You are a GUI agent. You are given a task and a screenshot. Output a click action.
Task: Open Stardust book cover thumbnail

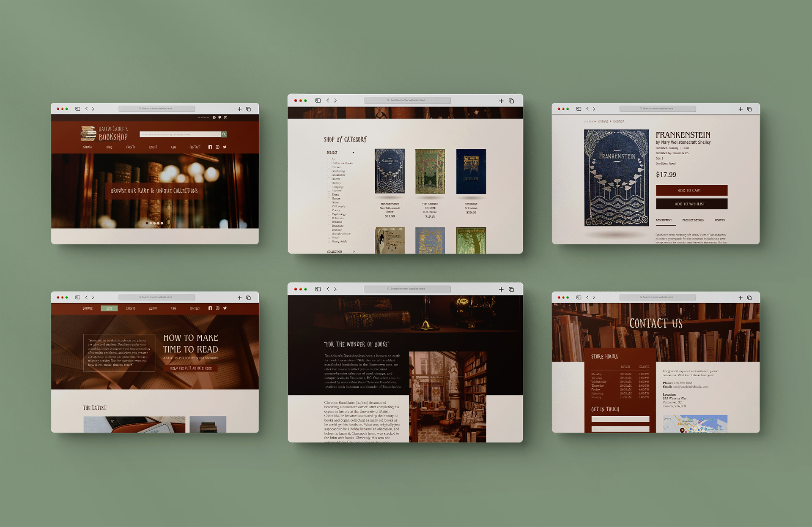[471, 172]
